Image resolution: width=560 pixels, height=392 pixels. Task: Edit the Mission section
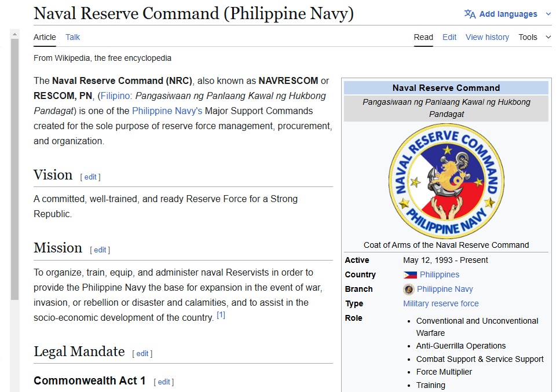[x=100, y=250]
